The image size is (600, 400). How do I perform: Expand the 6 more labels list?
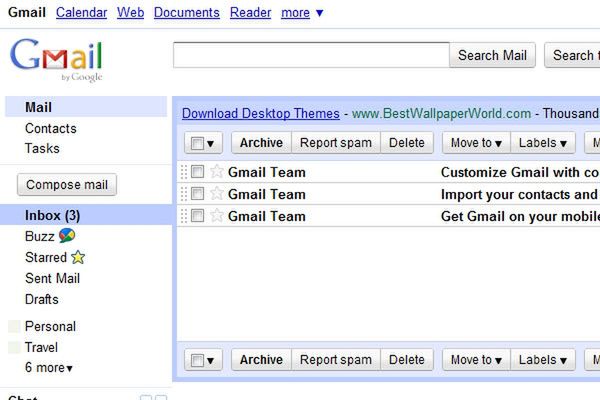(49, 367)
